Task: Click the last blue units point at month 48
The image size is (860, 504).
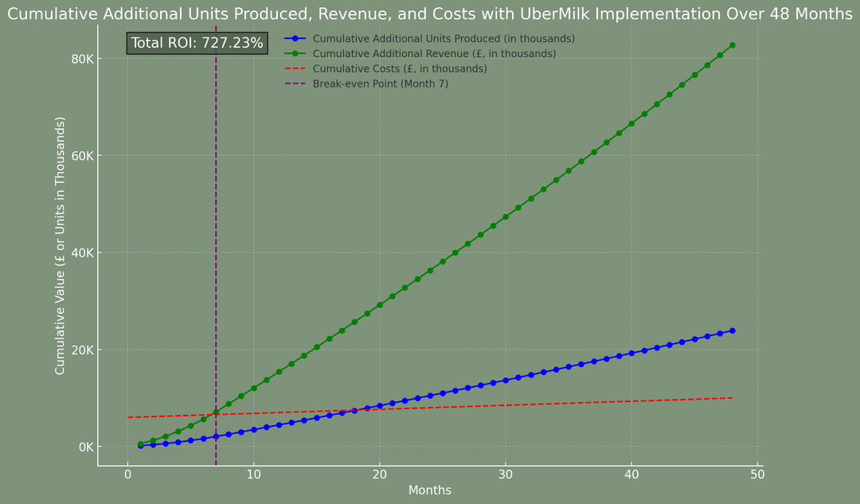Action: point(733,330)
